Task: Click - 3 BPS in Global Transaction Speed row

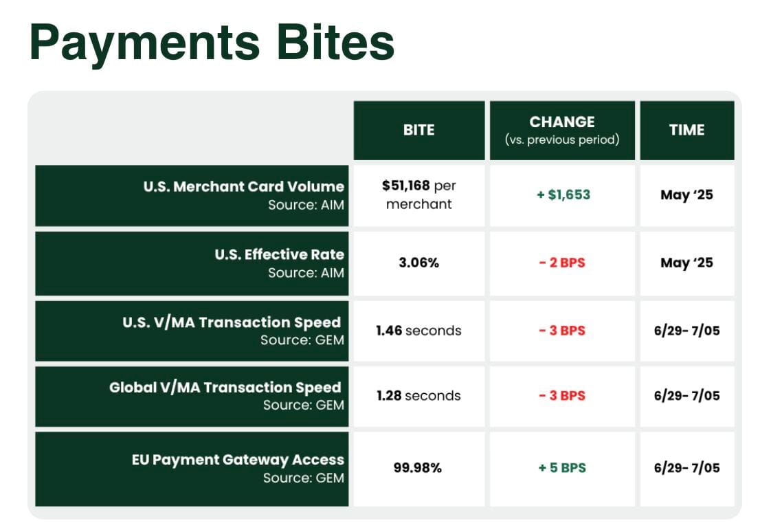Action: (x=562, y=396)
